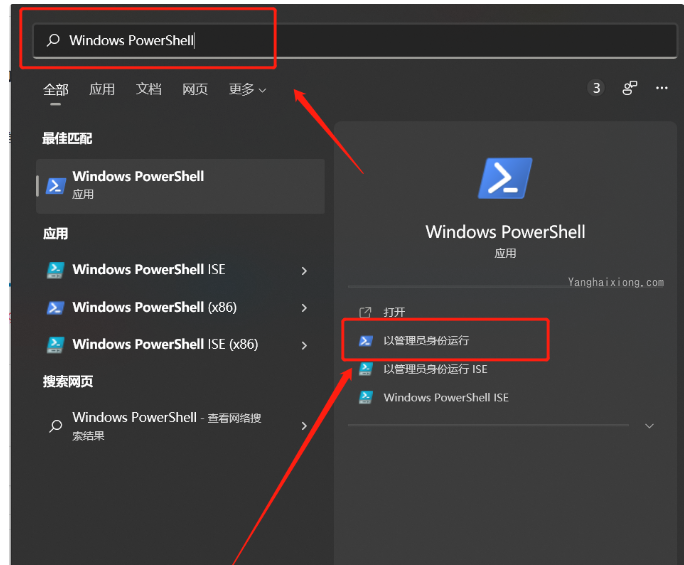Click the icon beside 以管理员身份运行 ISE
Viewport: 684px width, 565px height.
point(366,369)
